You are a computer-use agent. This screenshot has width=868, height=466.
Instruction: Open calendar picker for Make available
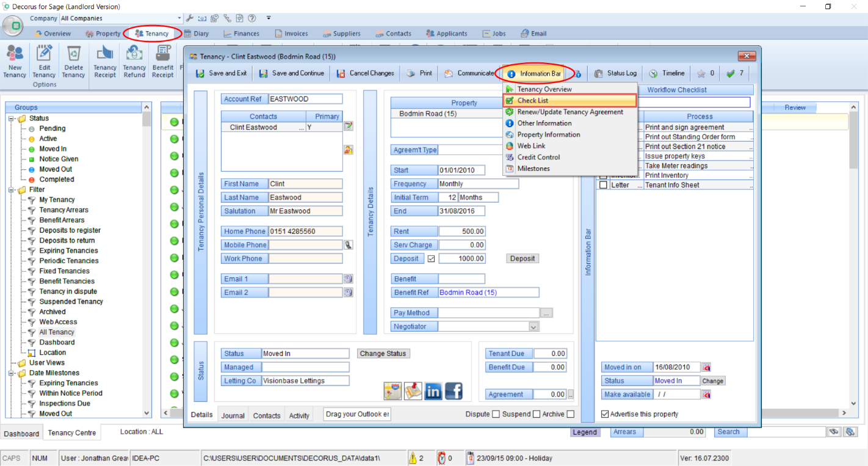coord(706,395)
